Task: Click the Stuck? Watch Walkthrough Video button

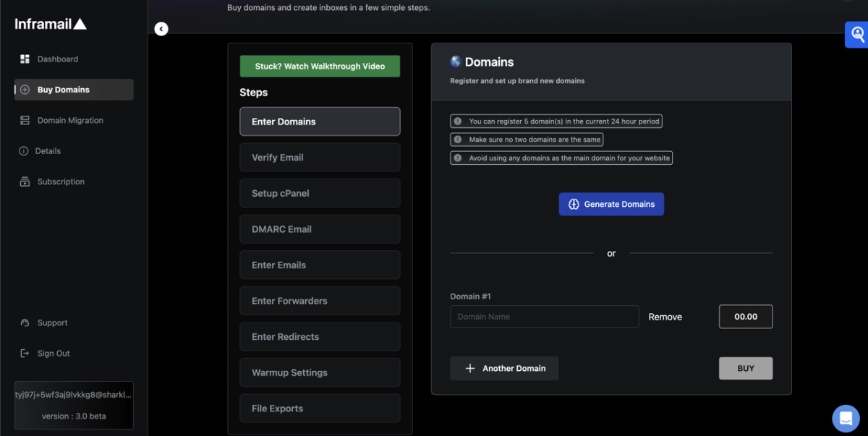Action: coord(320,67)
